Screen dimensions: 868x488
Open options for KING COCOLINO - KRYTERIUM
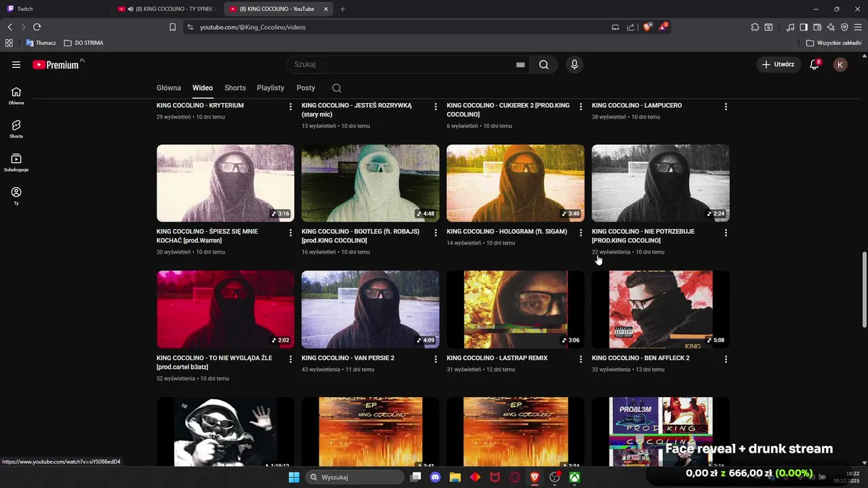pyautogui.click(x=290, y=107)
